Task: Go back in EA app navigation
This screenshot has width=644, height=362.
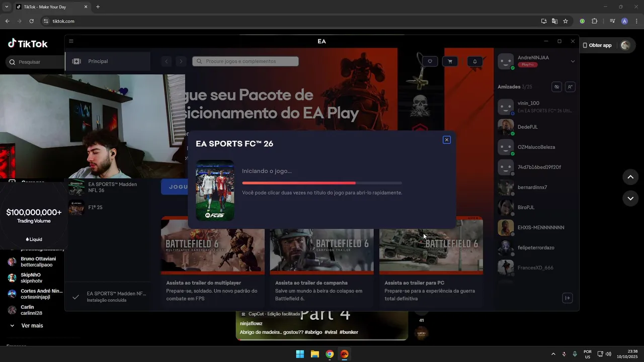Action: click(167, 61)
